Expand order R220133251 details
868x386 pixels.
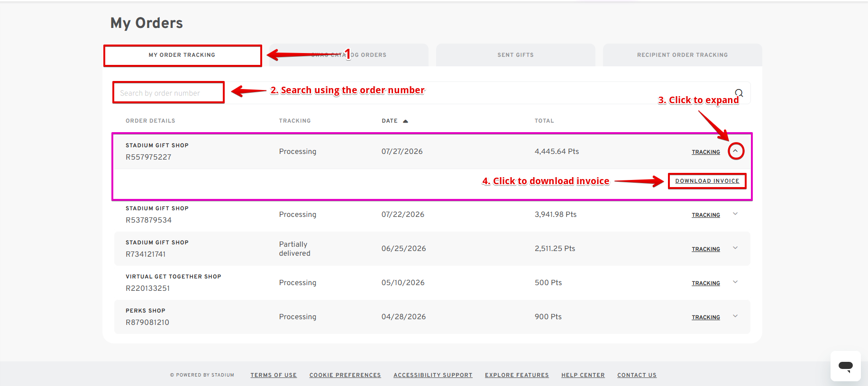click(x=735, y=282)
